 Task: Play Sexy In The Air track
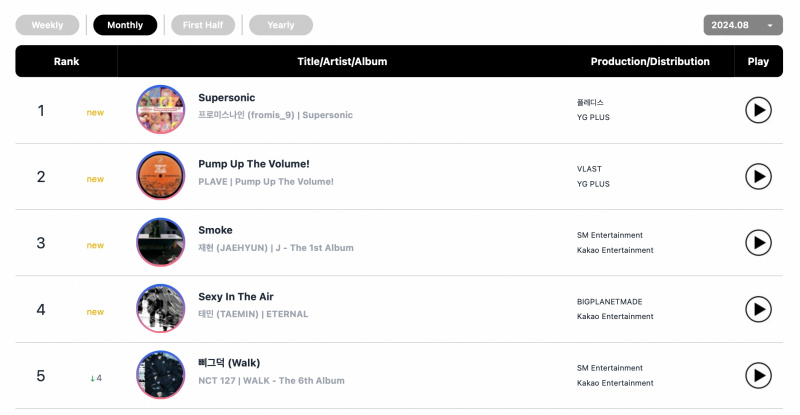tap(758, 309)
